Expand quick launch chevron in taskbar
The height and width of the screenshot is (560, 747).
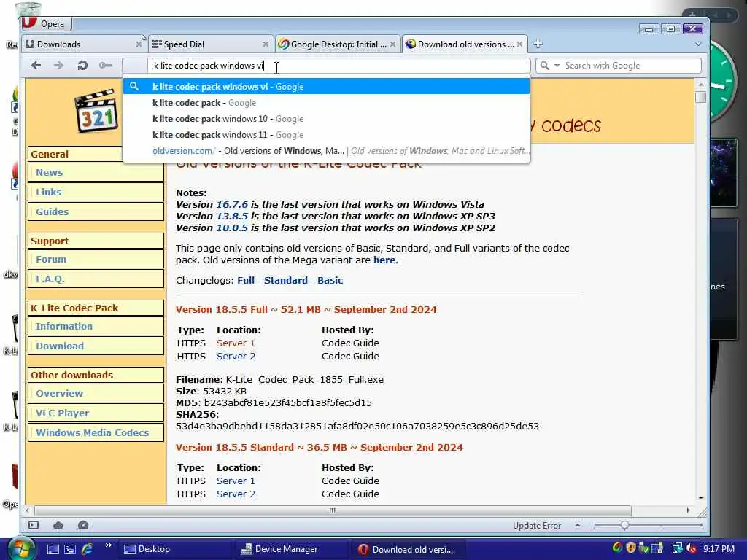[108, 545]
